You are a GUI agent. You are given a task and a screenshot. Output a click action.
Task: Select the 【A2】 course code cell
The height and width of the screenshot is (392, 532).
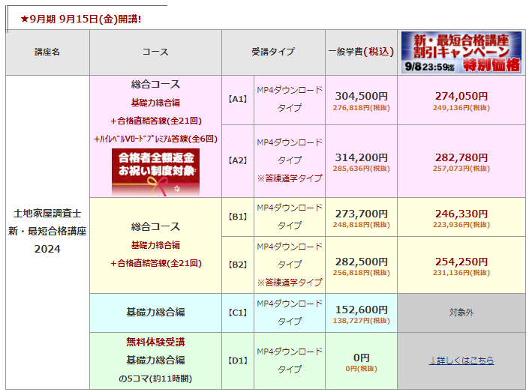(x=237, y=160)
